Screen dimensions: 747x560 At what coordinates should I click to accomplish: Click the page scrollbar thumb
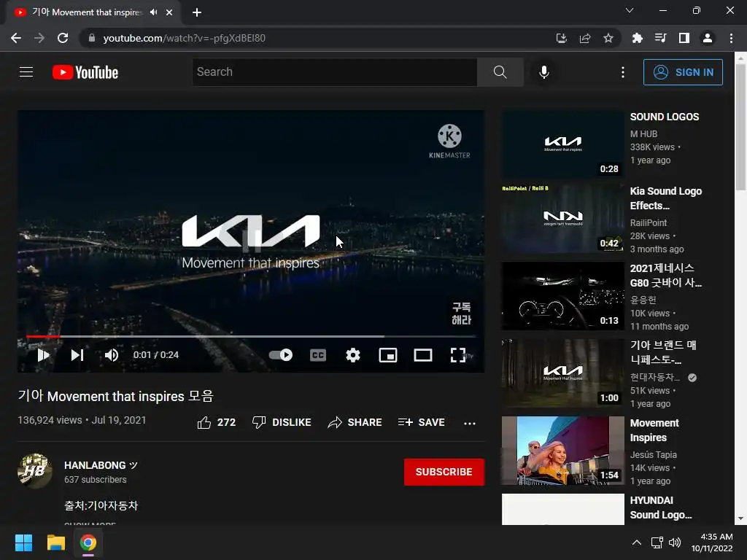click(740, 128)
